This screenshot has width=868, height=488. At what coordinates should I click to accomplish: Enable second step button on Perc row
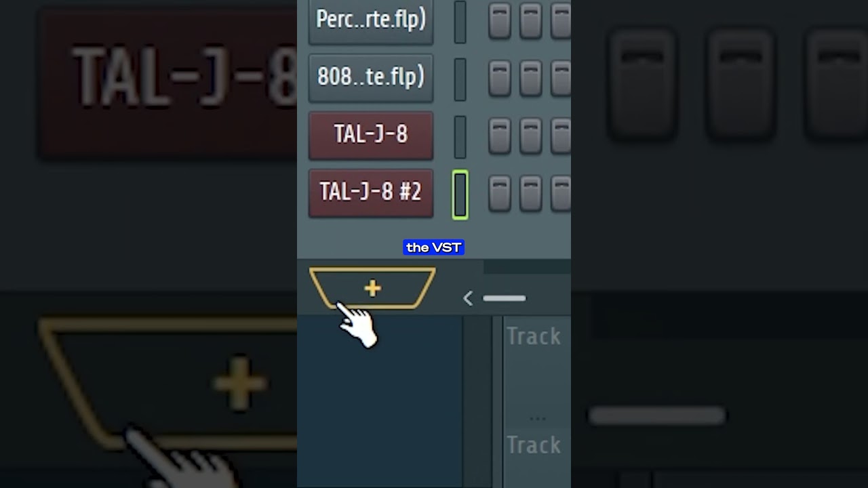[530, 20]
